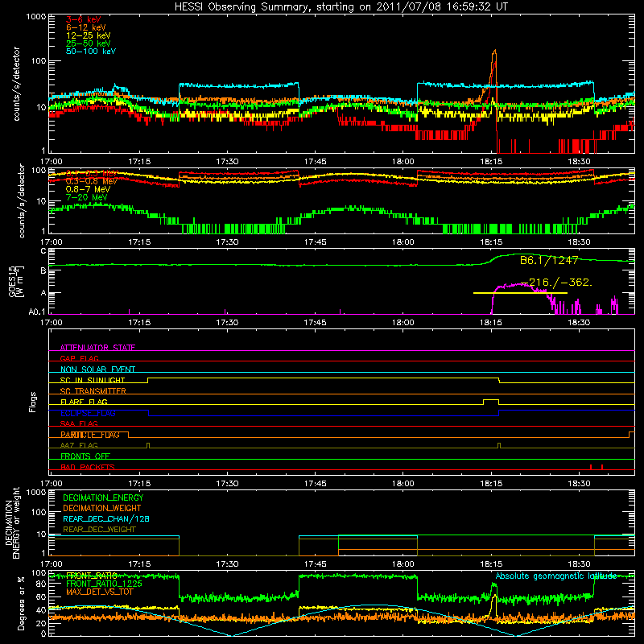Click the B6.1/1247 flare class annotation
The width and height of the screenshot is (644, 644).
tap(549, 260)
